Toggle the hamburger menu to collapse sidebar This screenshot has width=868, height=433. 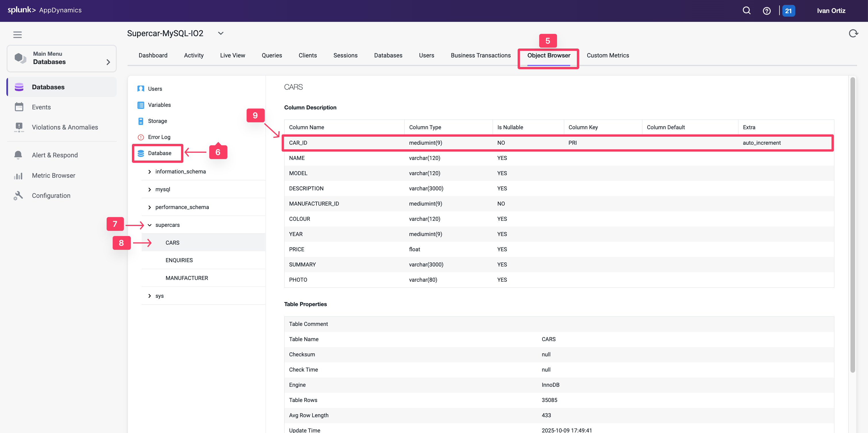[18, 35]
